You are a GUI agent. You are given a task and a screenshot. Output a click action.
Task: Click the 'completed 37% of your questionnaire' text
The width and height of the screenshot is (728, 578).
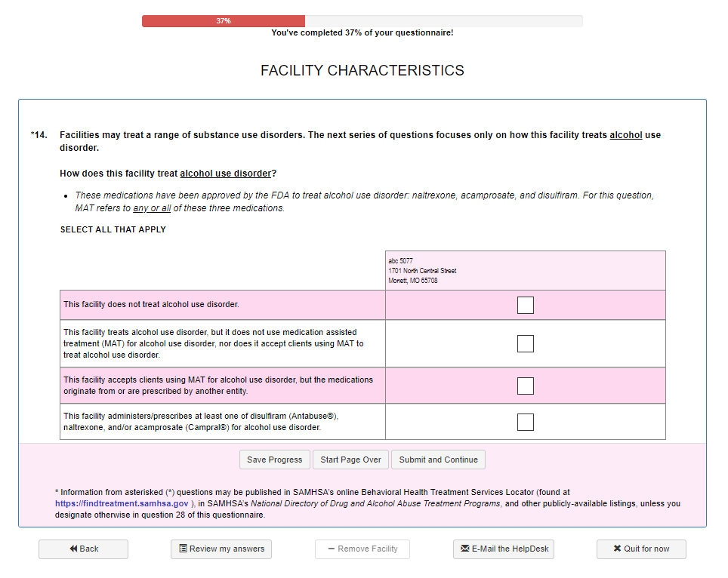click(362, 33)
